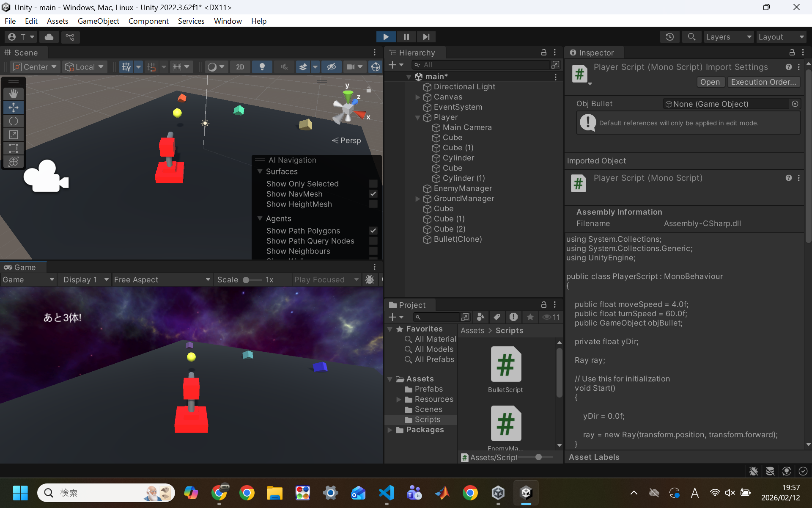
Task: Click the Step frame button
Action: coord(426,37)
